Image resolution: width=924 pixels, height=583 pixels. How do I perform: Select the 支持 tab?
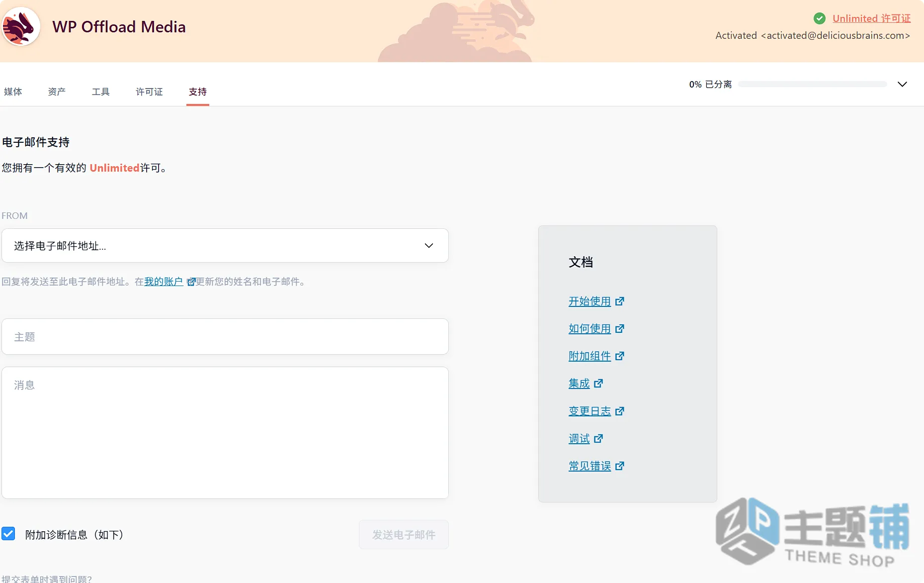click(x=198, y=92)
